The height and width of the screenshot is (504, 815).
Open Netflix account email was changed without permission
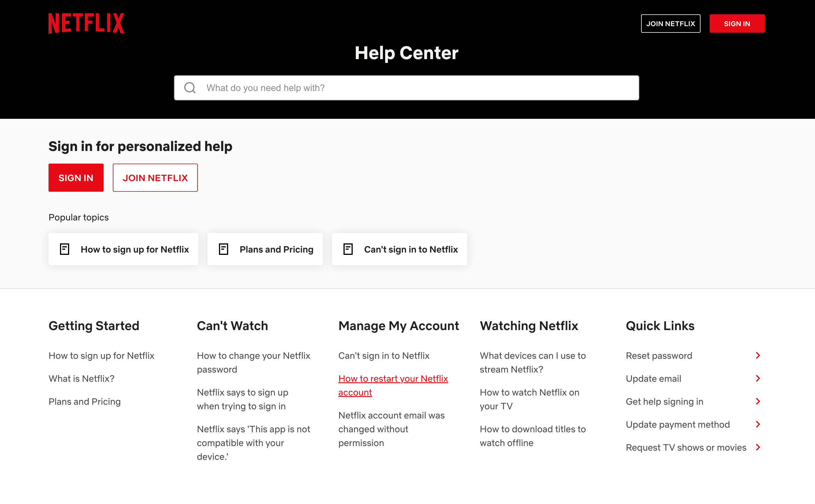click(391, 429)
